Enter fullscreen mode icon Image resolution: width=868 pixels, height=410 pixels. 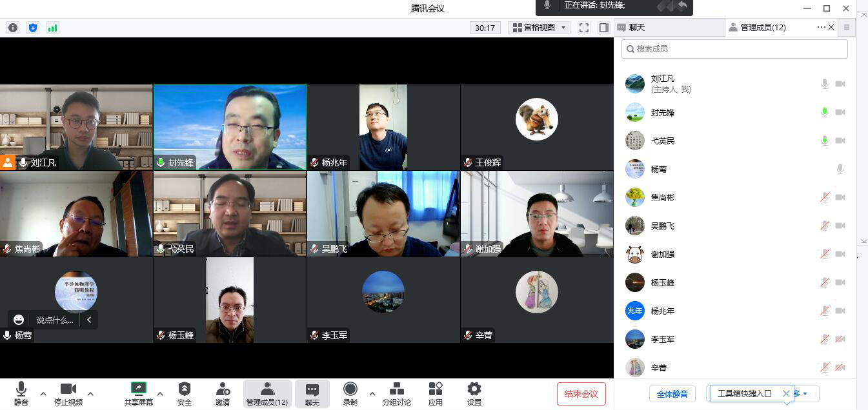(583, 28)
